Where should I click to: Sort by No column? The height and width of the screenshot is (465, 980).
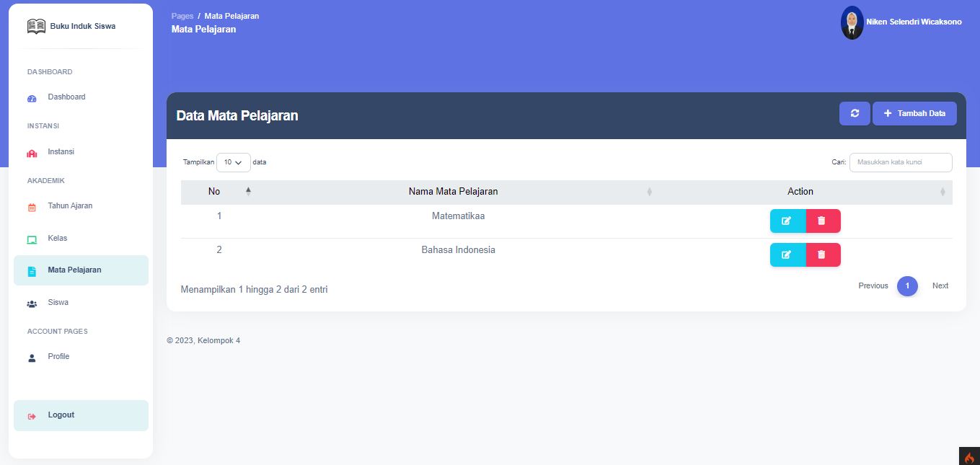(216, 192)
